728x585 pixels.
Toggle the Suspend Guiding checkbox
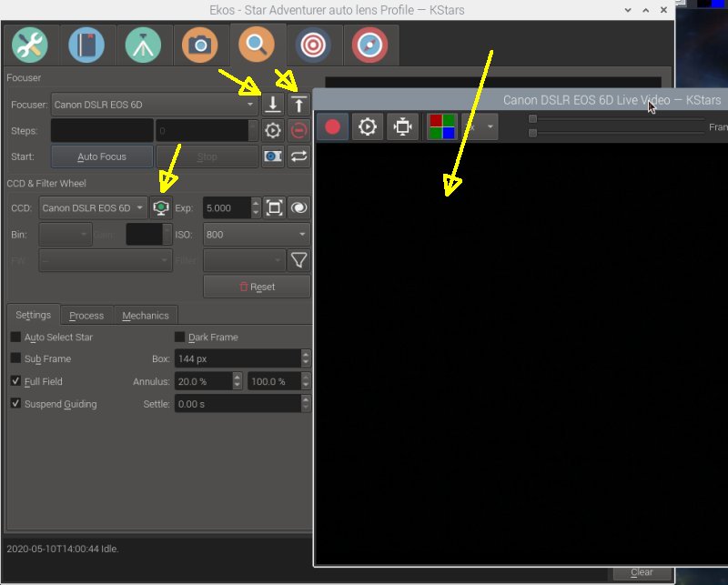15,403
